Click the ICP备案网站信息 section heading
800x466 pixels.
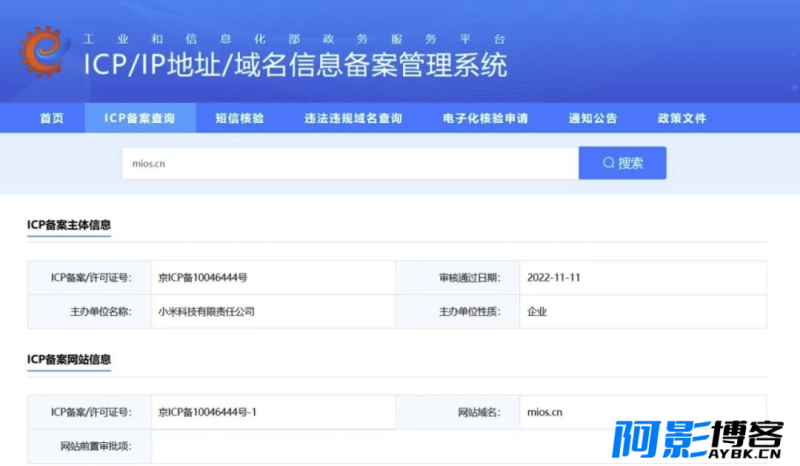69,359
